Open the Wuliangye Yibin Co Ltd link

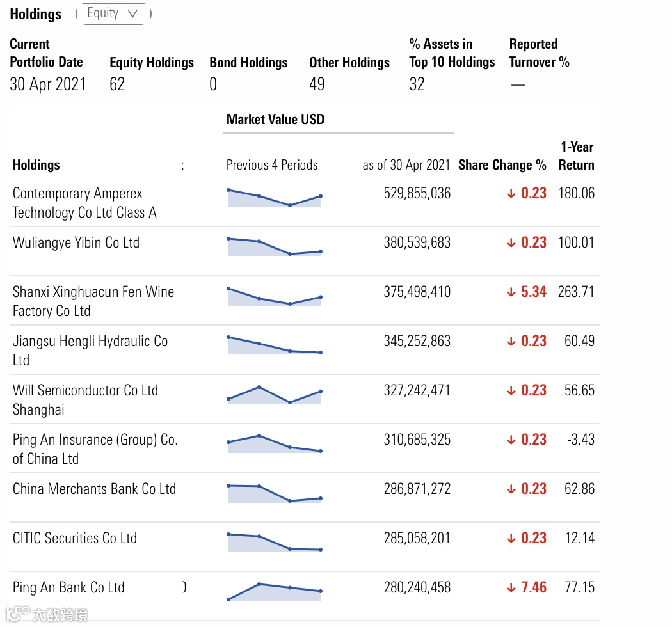(x=76, y=243)
